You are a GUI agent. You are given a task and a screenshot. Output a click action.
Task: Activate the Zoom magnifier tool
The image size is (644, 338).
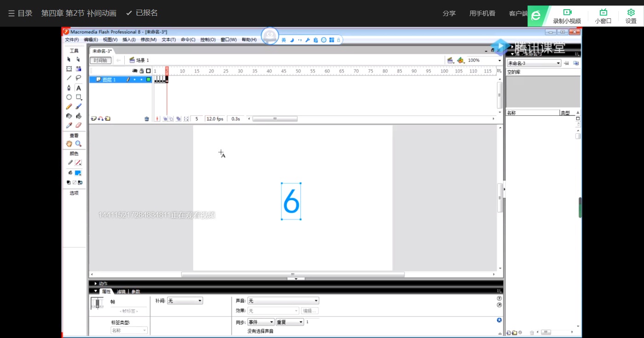[x=78, y=143]
